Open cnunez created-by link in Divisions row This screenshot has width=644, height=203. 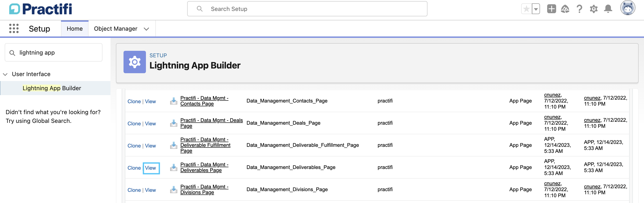(552, 184)
